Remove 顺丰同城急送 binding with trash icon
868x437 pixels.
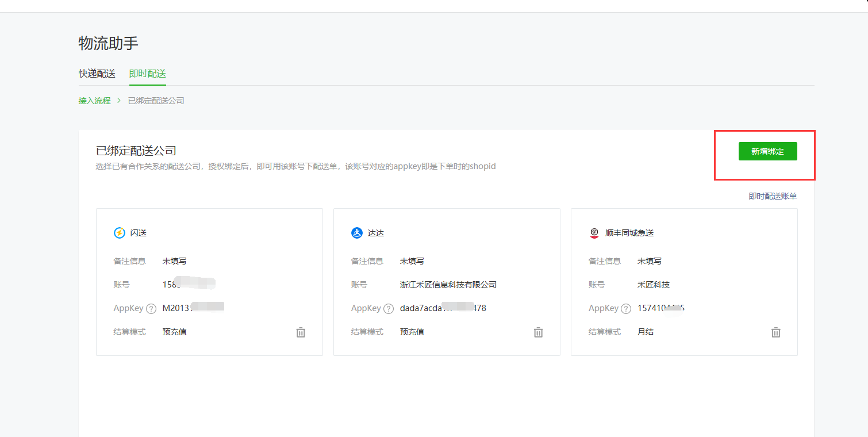(x=775, y=332)
